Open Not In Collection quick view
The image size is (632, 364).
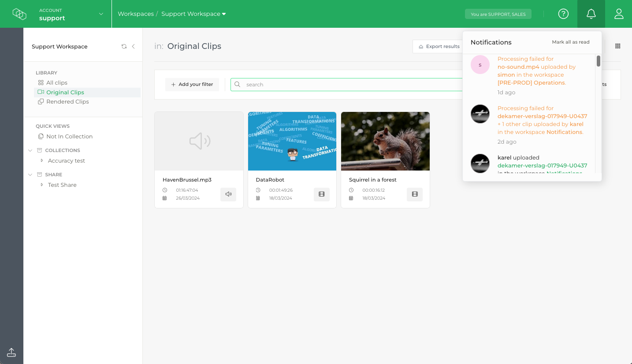tap(69, 136)
